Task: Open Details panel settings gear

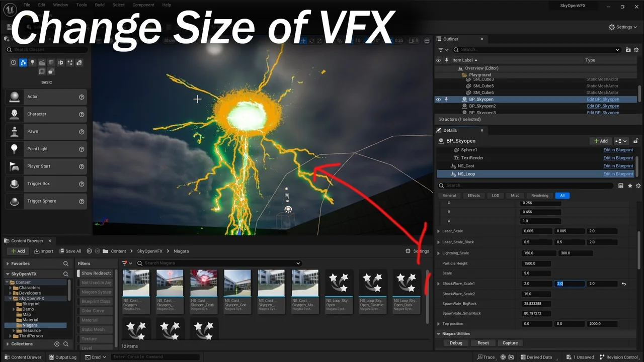Action: (638, 186)
